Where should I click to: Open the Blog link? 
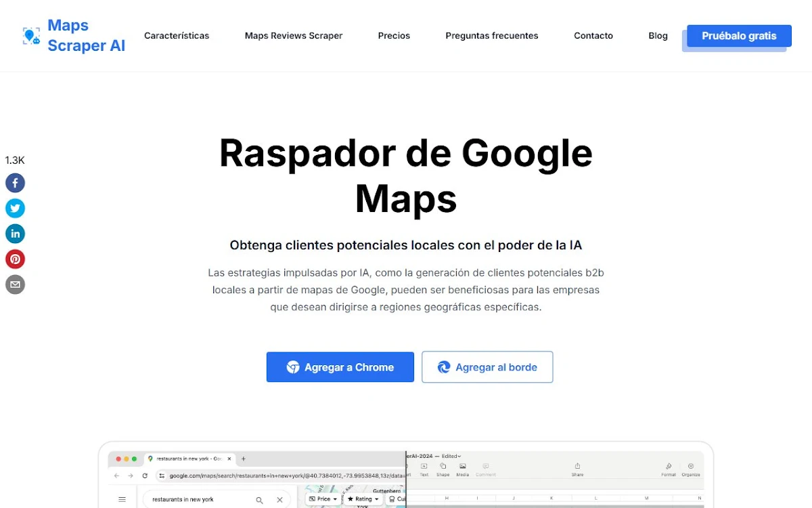pyautogui.click(x=658, y=36)
